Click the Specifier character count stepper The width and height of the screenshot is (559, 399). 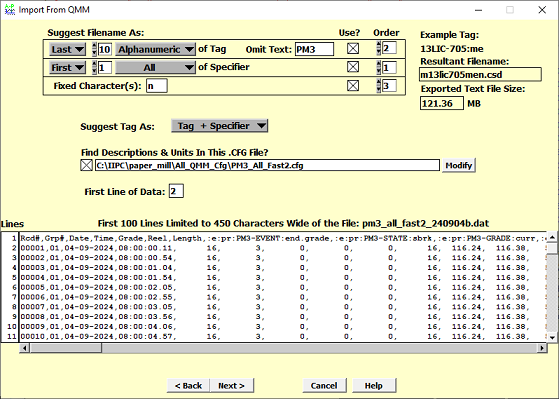[94, 67]
